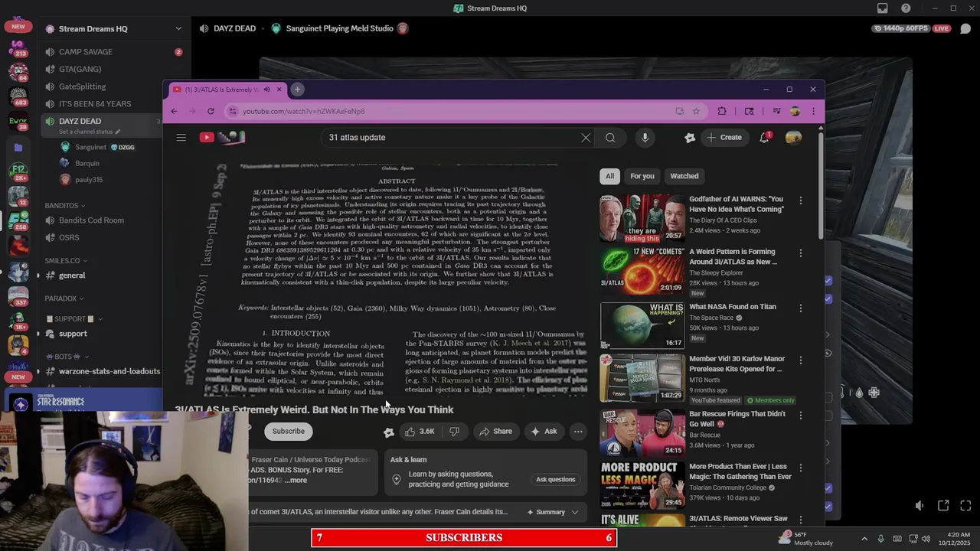
Task: Select the All filter chip
Action: click(x=609, y=176)
